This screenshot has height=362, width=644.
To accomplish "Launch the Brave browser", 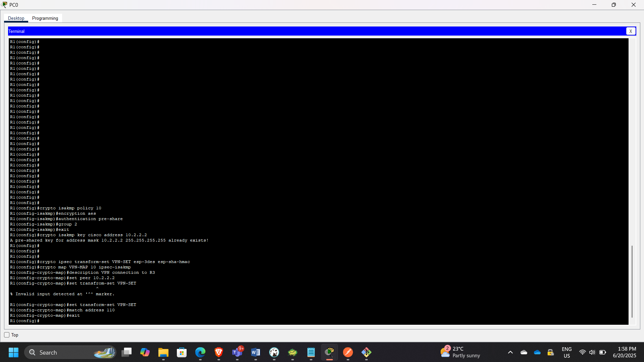I will click(218, 352).
